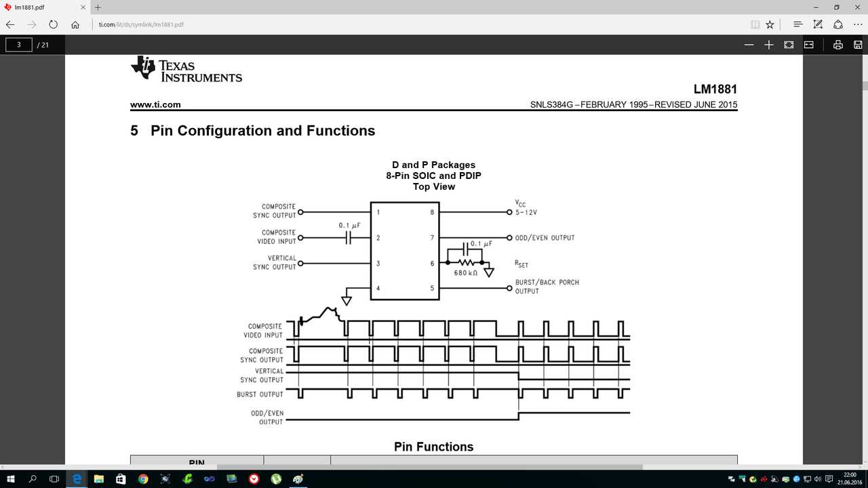Save the PDF to disk
Screen dimensions: 868x488
click(x=858, y=45)
